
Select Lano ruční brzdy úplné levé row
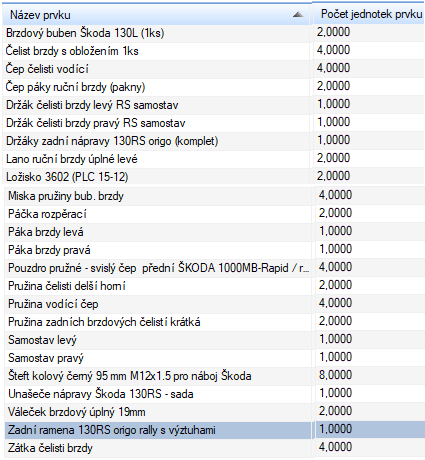tap(213, 159)
